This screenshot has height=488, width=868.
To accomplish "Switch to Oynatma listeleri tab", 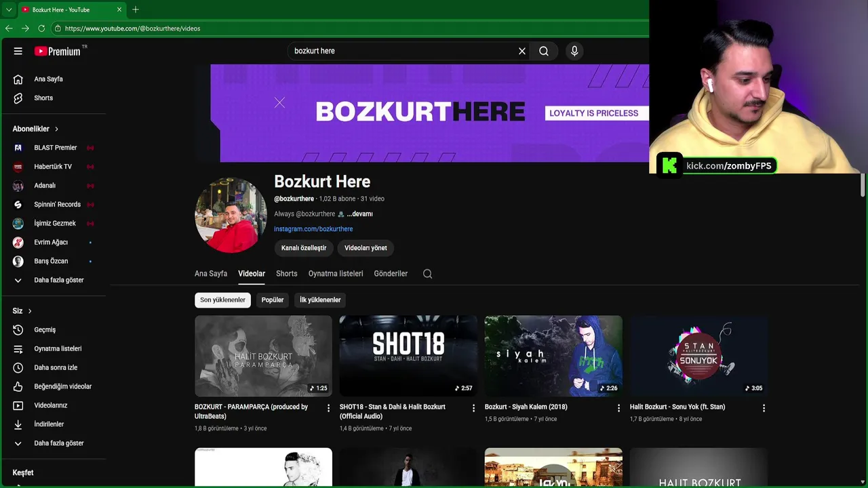I will pyautogui.click(x=336, y=274).
